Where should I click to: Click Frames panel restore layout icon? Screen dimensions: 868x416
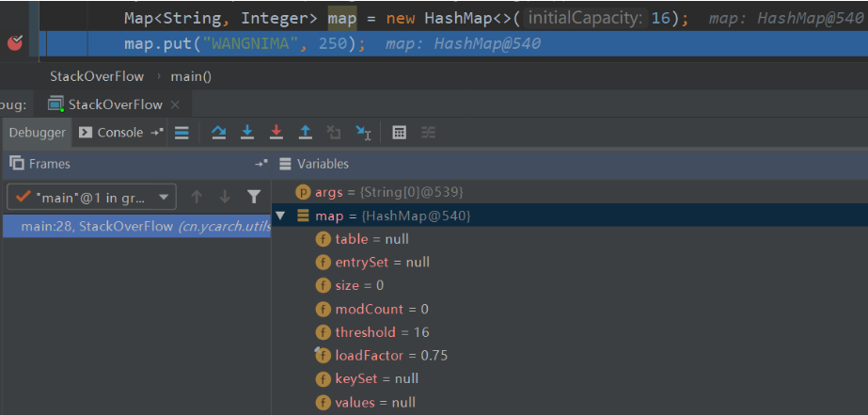[x=261, y=164]
